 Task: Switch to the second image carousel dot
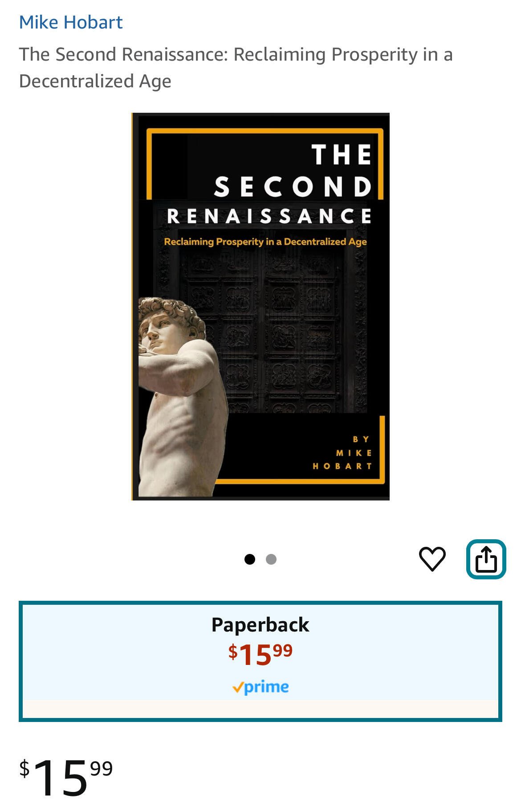coord(271,559)
